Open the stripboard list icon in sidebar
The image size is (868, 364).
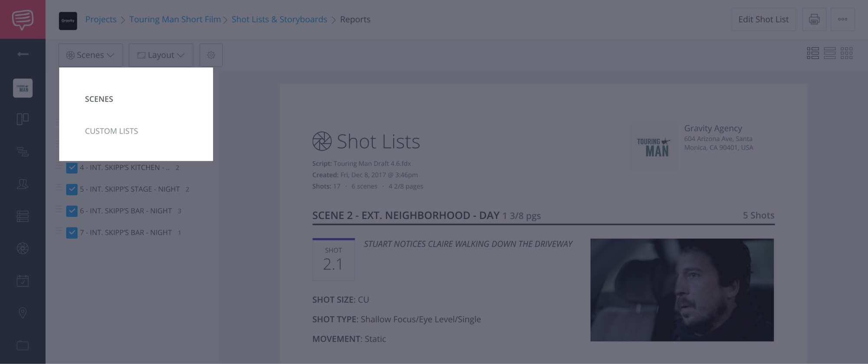(x=23, y=216)
